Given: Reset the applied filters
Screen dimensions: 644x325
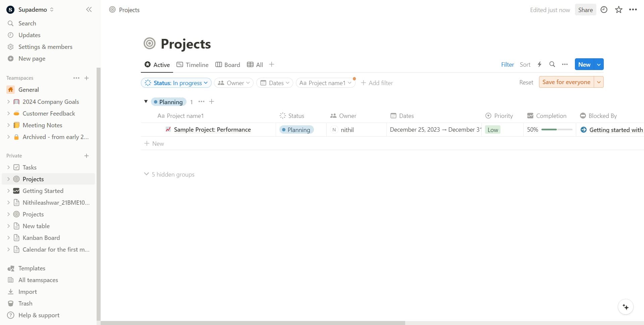Looking at the screenshot, I should pos(526,82).
